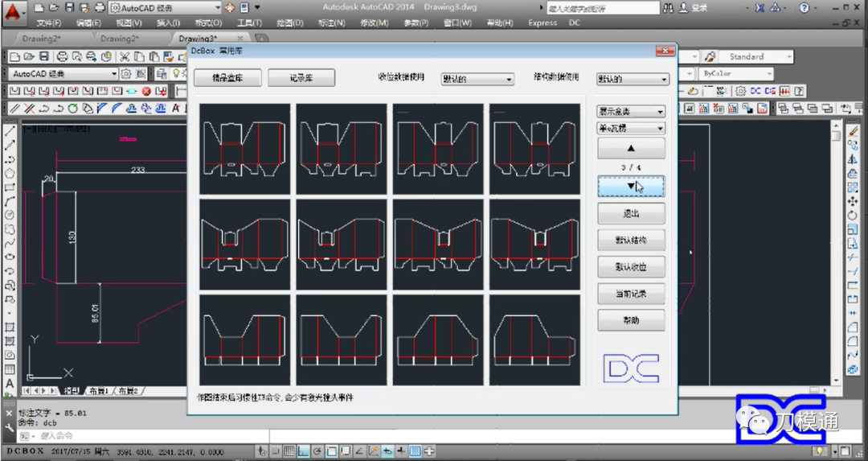Screen dimensions: 868x461
Task: Select the Polyline draw tool
Action: (10, 159)
